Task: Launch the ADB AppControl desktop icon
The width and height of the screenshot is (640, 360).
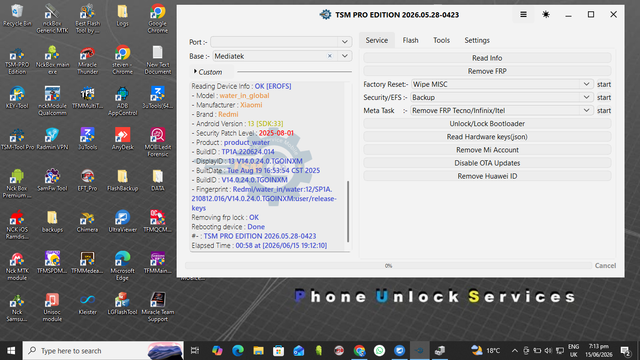Action: click(x=122, y=101)
